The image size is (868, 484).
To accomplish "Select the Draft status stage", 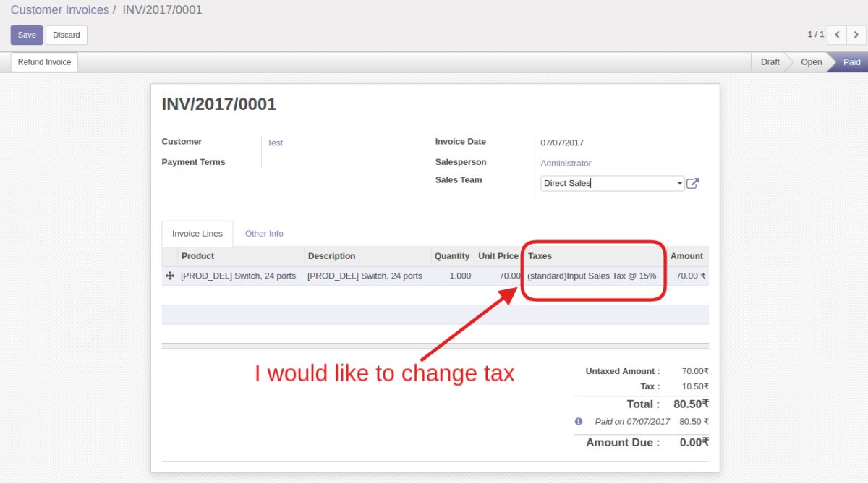I will [770, 62].
